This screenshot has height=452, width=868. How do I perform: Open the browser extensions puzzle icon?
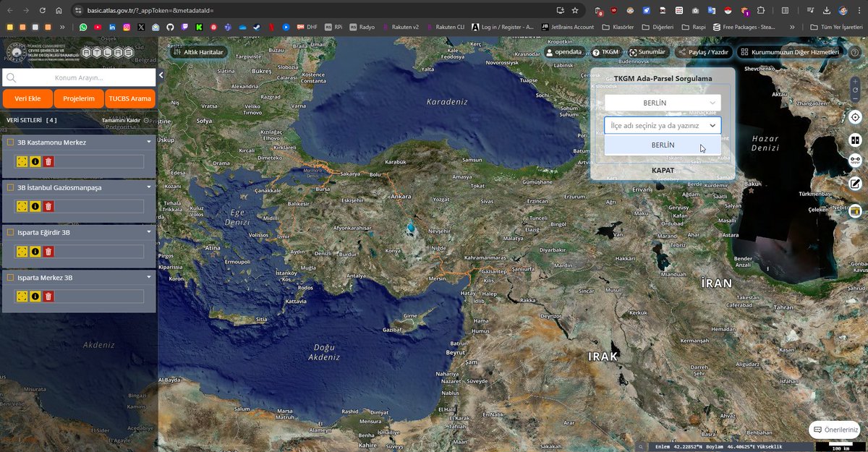762,11
